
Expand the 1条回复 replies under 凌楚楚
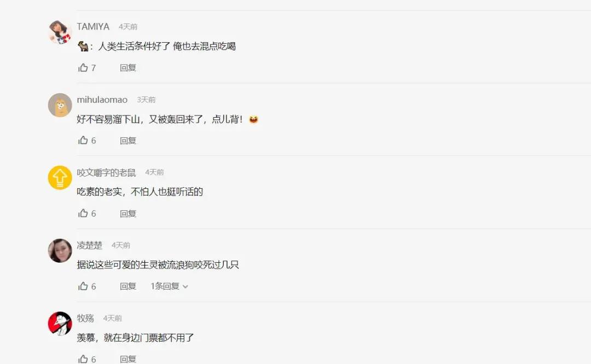point(169,286)
